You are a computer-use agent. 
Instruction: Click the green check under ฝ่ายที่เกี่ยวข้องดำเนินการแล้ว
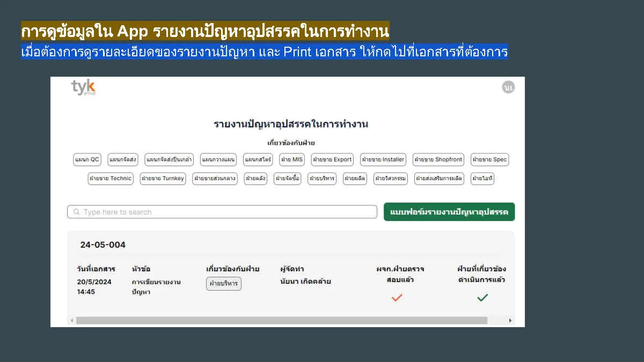pos(482,297)
